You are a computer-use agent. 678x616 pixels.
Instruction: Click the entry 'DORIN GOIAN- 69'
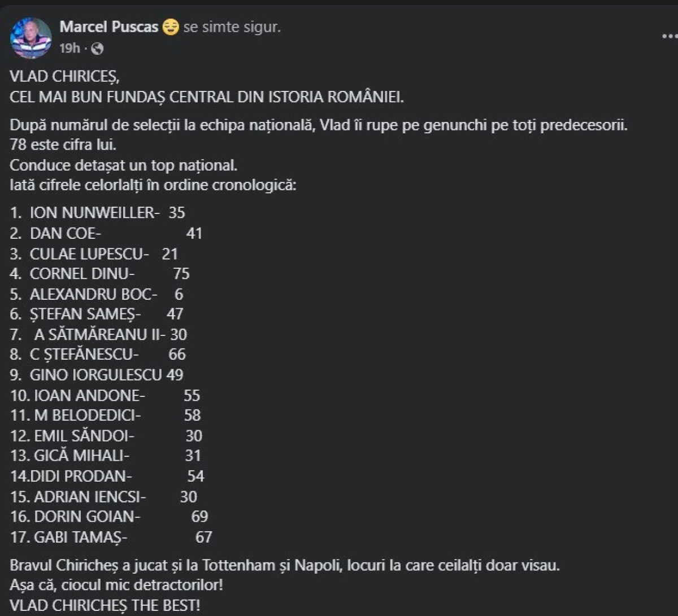107,517
